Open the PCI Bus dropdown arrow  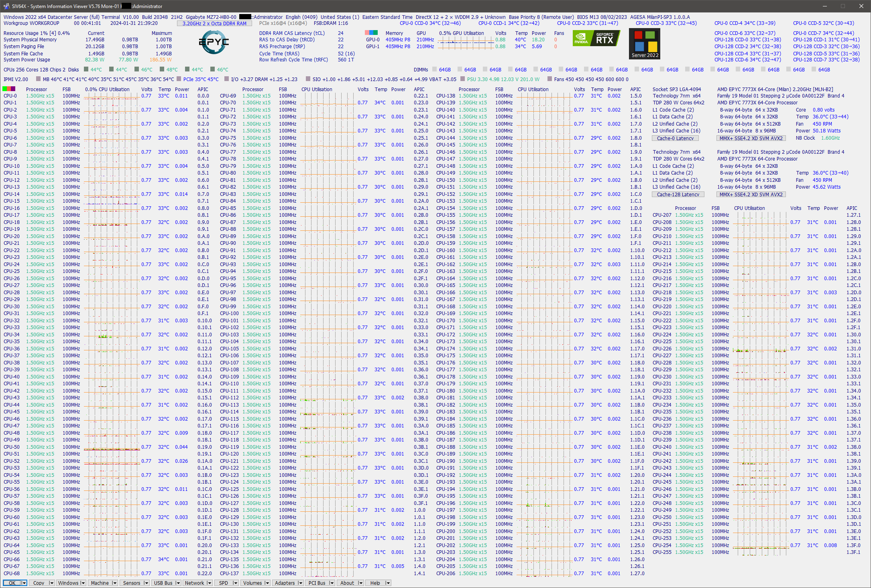click(331, 583)
